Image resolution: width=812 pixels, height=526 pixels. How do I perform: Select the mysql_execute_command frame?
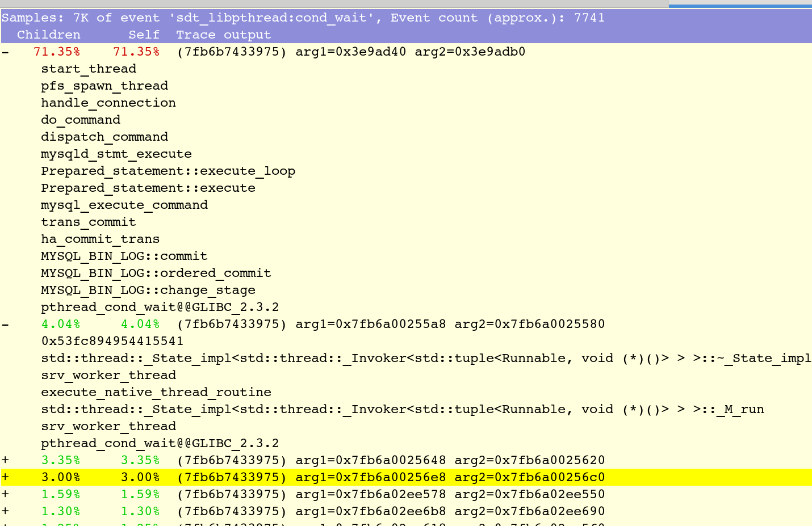coord(124,205)
